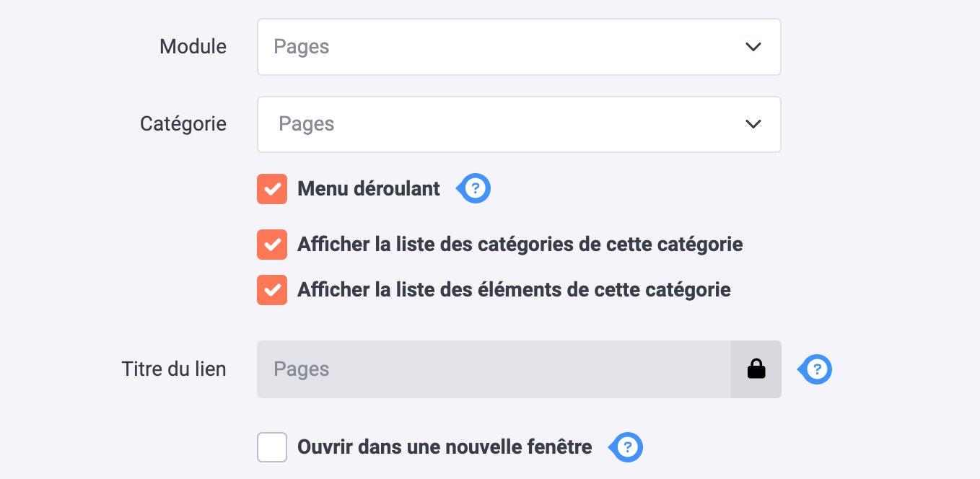Uncheck the Menu déroulant checkbox

272,189
